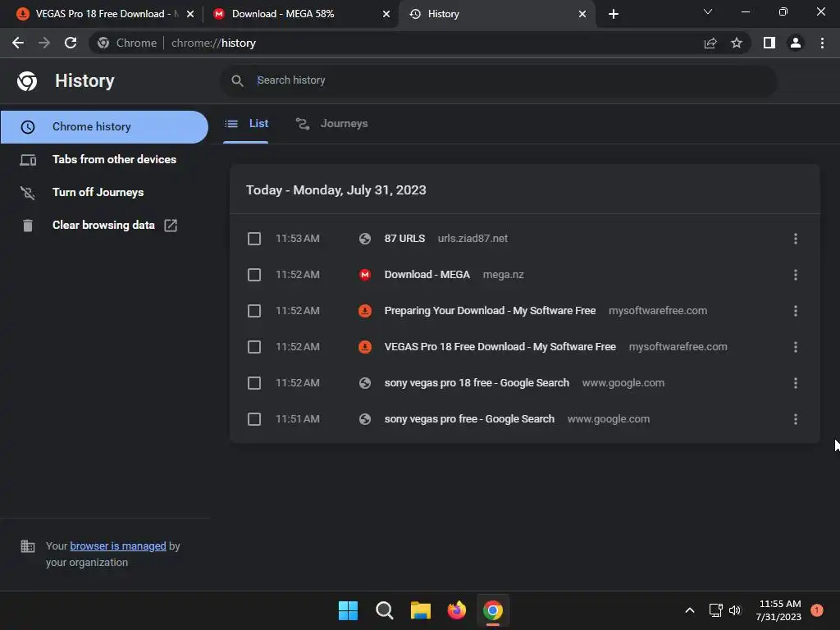
Task: Go back with the browser back arrow
Action: point(18,43)
